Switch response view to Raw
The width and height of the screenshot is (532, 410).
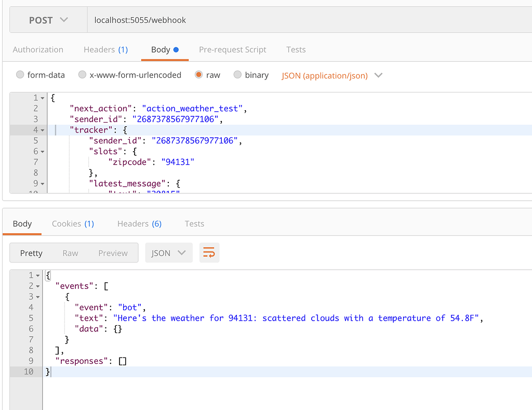(70, 253)
